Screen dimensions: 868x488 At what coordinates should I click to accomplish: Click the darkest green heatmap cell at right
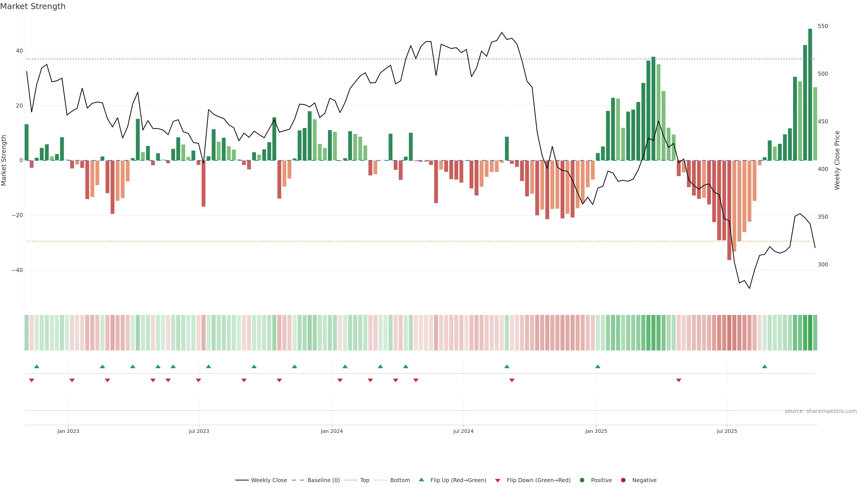[x=810, y=333]
